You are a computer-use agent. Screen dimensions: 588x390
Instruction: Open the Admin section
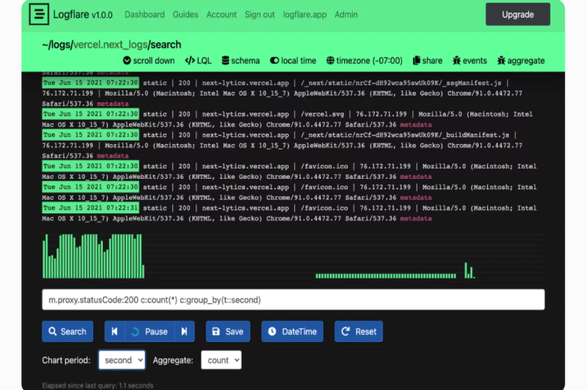345,15
